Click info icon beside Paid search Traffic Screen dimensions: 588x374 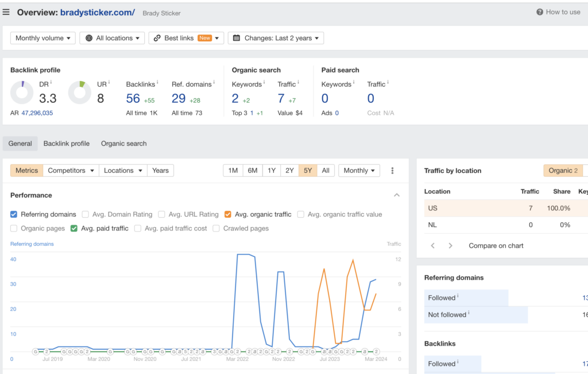(x=388, y=82)
